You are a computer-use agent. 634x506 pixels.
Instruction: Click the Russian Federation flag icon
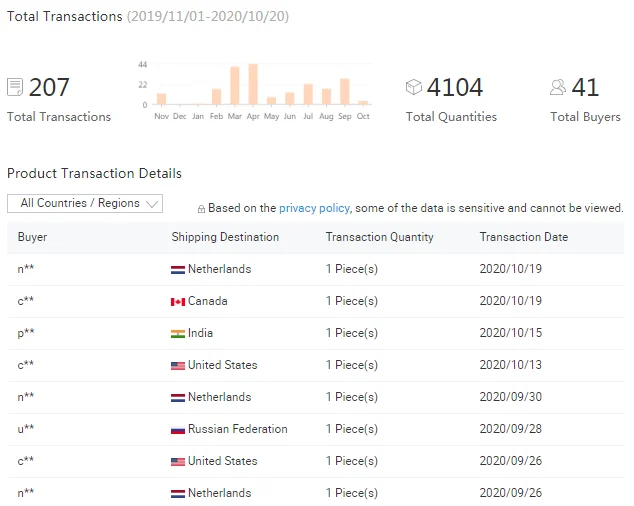point(178,429)
